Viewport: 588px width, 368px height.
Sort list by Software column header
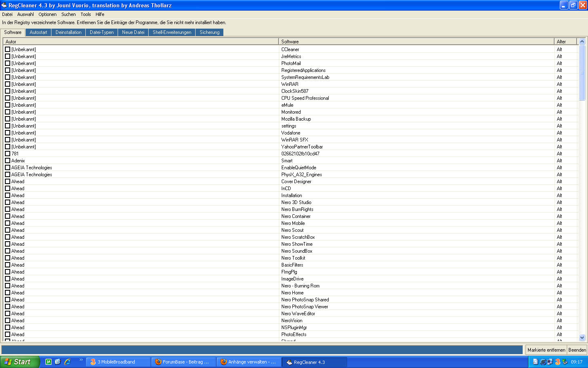click(416, 41)
